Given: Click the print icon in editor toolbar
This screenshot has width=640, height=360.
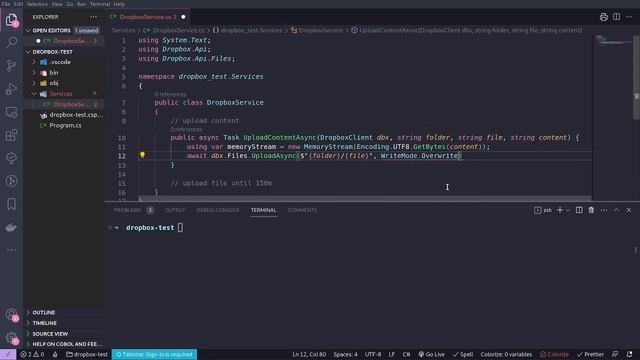Looking at the screenshot, I should (x=604, y=17).
